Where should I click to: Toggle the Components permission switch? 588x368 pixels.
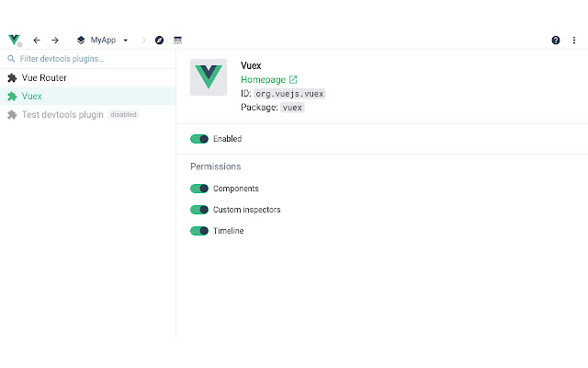click(199, 189)
